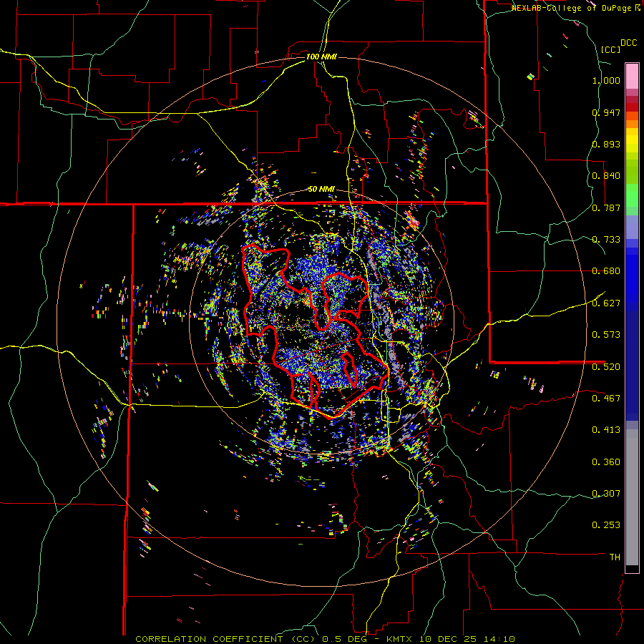Click the 0.787 legend value
Viewport: 644px width, 644px height.
click(x=606, y=208)
